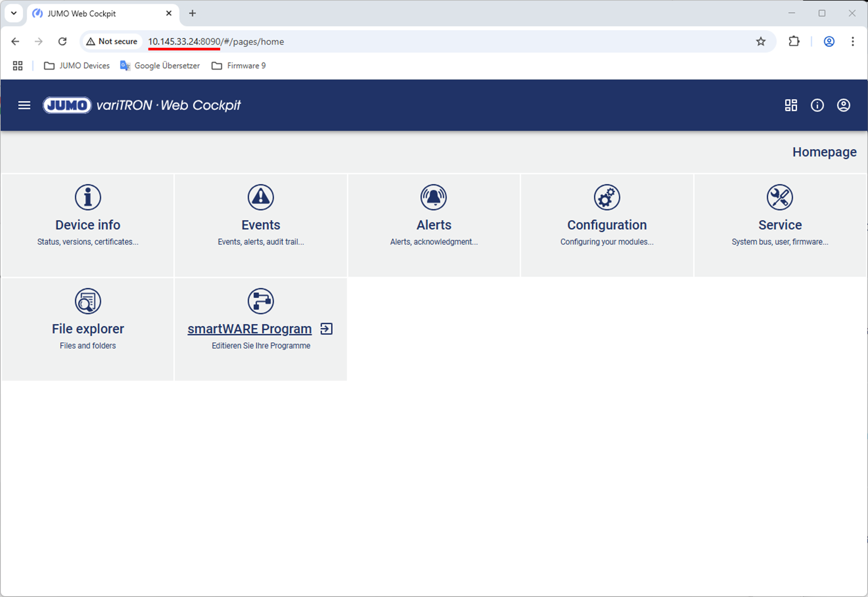Click the external link arrow beside smartWARE Program
868x597 pixels.
point(326,329)
